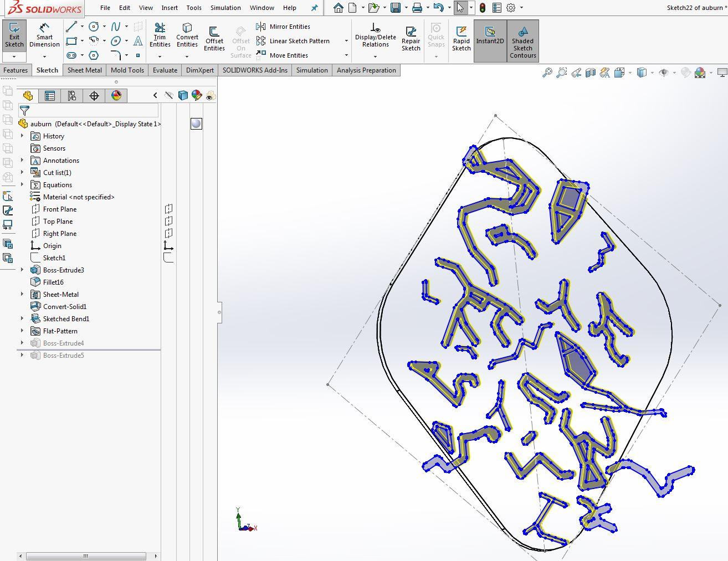Select the Smart Dimension tool

[x=44, y=35]
